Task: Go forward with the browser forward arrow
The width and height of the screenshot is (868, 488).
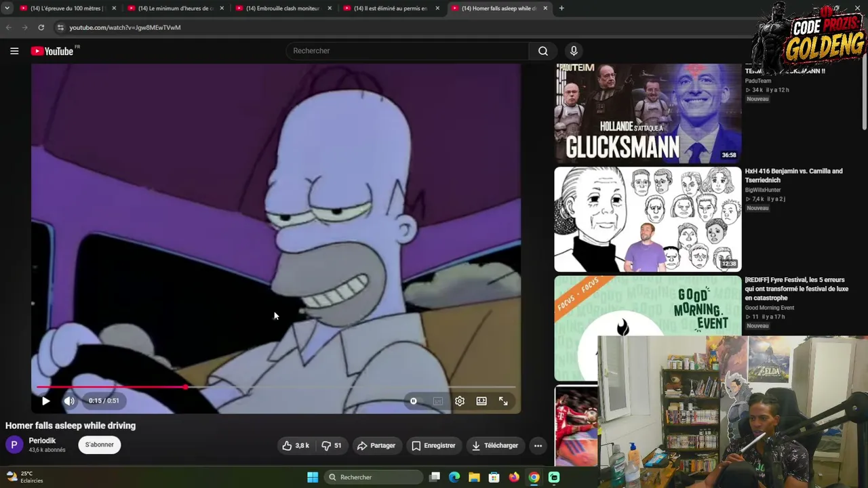Action: pyautogui.click(x=25, y=27)
